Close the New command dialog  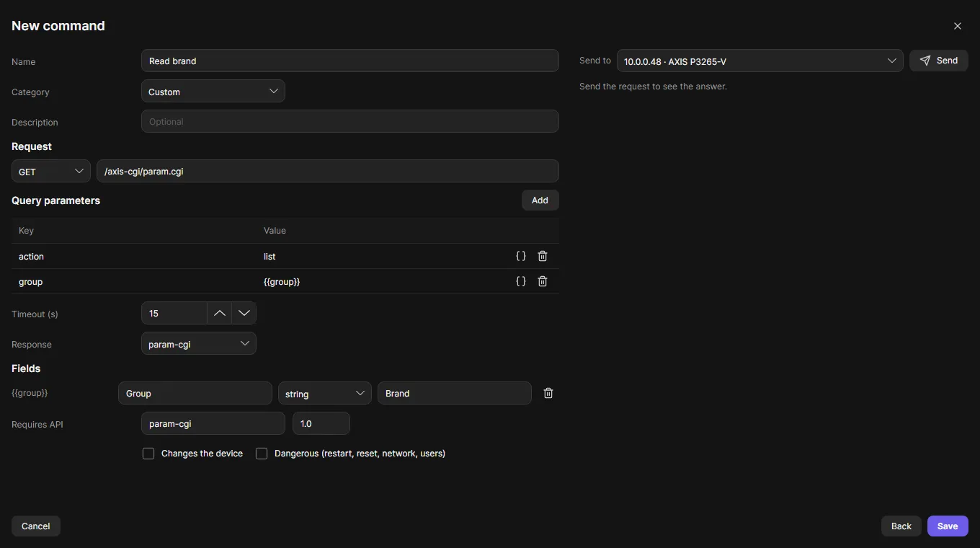958,26
